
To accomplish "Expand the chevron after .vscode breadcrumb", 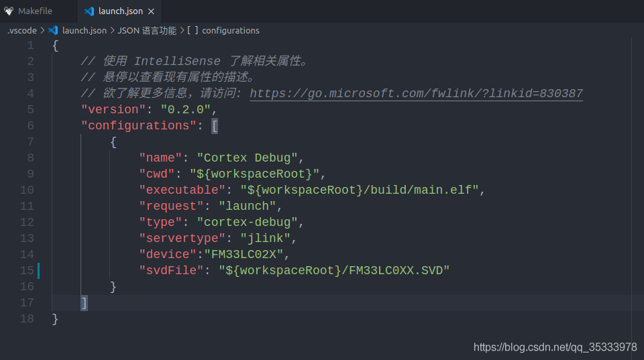I will [x=42, y=30].
